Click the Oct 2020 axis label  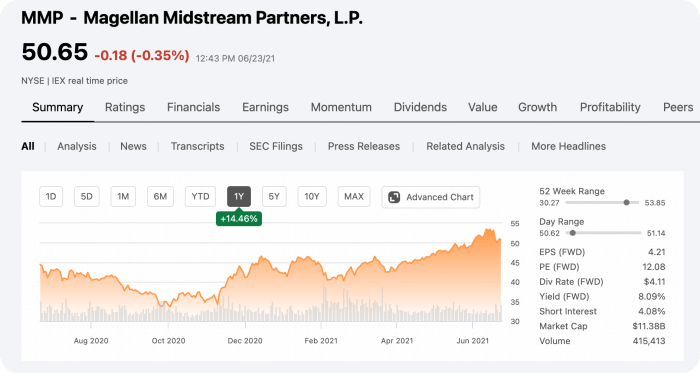pos(168,341)
